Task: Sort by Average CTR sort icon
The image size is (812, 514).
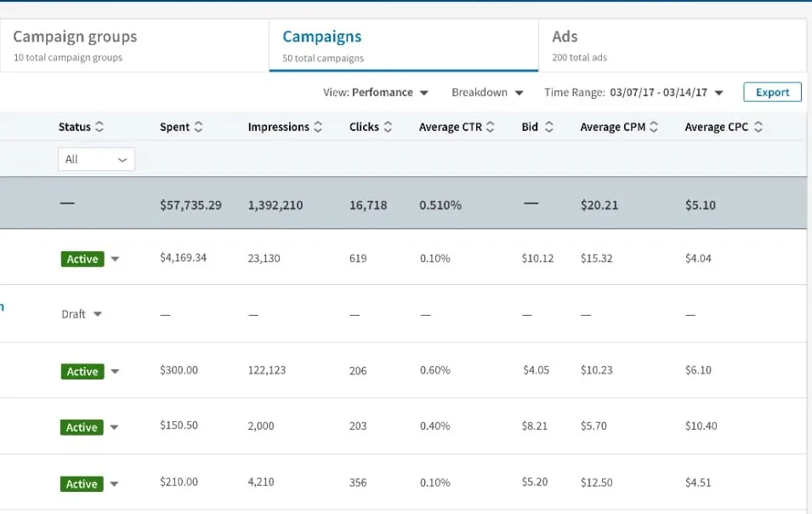Action: click(x=490, y=128)
